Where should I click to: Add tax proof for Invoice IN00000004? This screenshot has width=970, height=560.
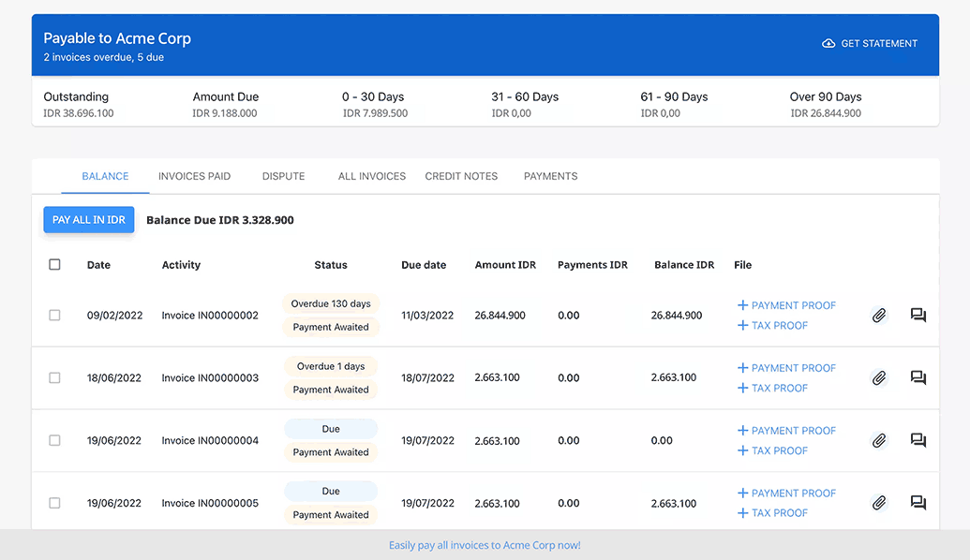[772, 450]
